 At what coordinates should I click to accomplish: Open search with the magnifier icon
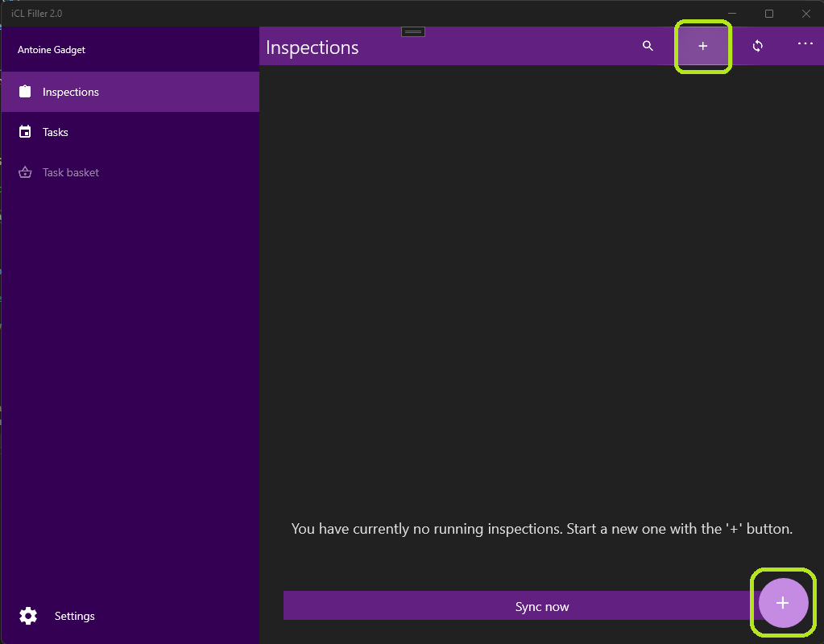click(648, 46)
